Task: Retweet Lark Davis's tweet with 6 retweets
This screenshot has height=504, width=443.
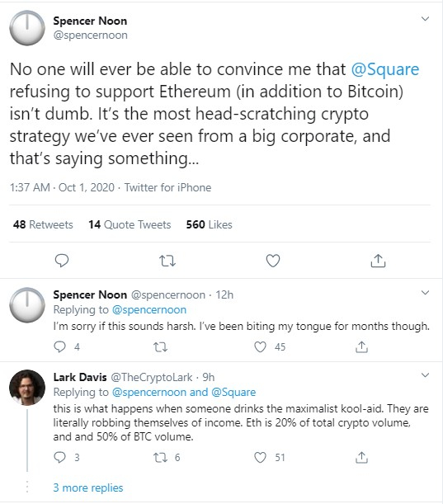Action: click(160, 457)
